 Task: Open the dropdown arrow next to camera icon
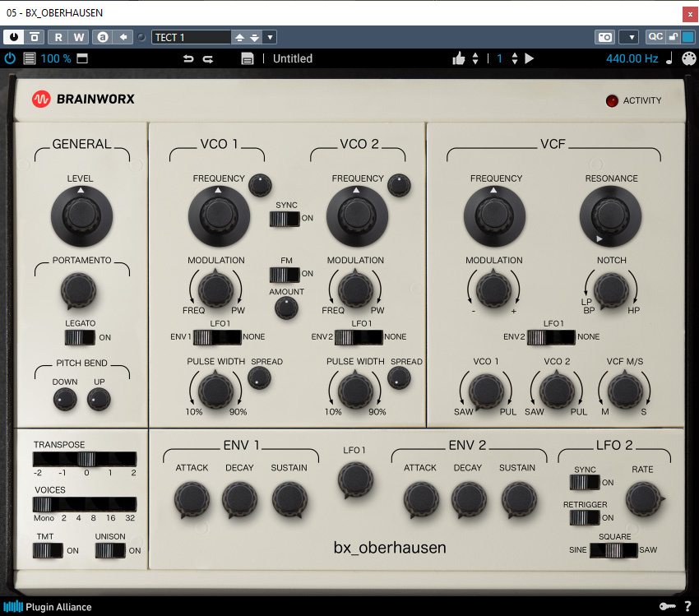pyautogui.click(x=631, y=37)
